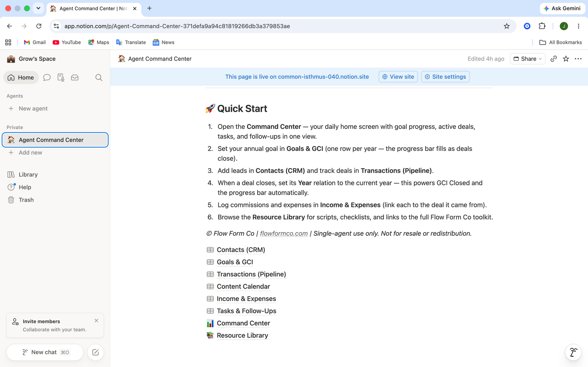Close the Agent Command Center browser tab
Viewport: 588px width, 367px height.
pos(135,9)
